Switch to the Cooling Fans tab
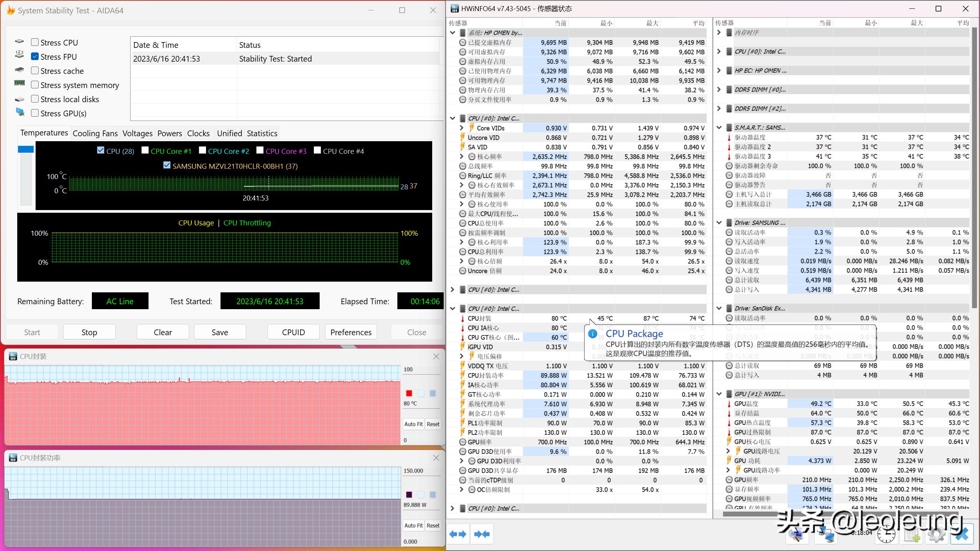This screenshot has height=551, width=980. click(95, 134)
